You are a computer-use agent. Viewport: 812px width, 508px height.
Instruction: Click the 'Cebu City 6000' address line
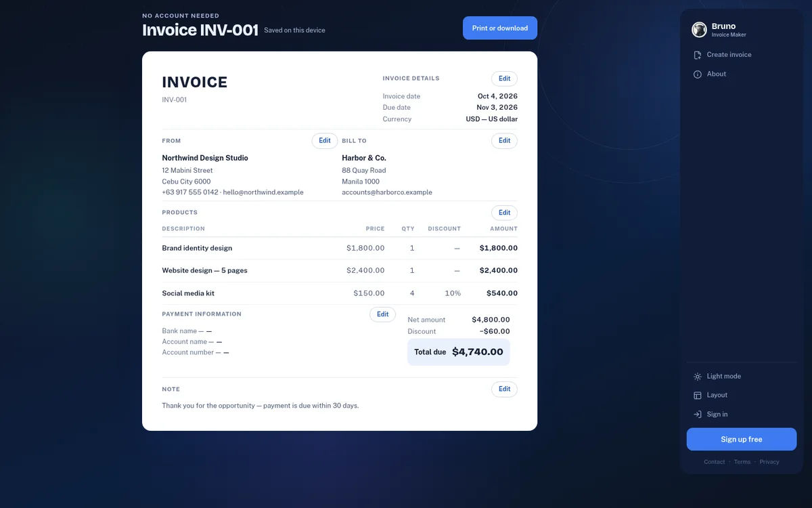coord(186,182)
